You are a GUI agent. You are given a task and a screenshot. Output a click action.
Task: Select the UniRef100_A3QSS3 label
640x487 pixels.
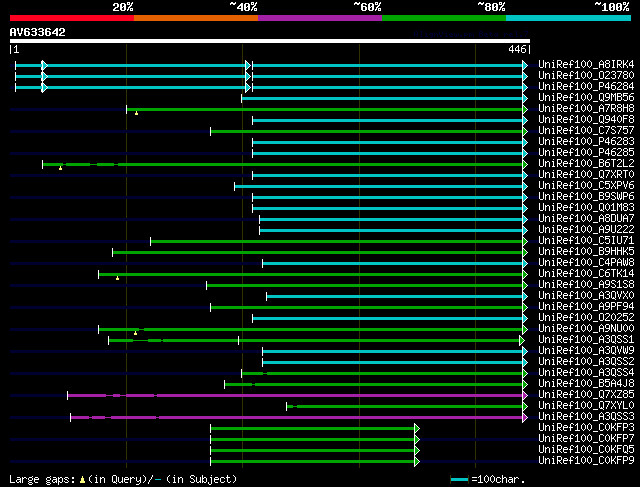tap(586, 417)
